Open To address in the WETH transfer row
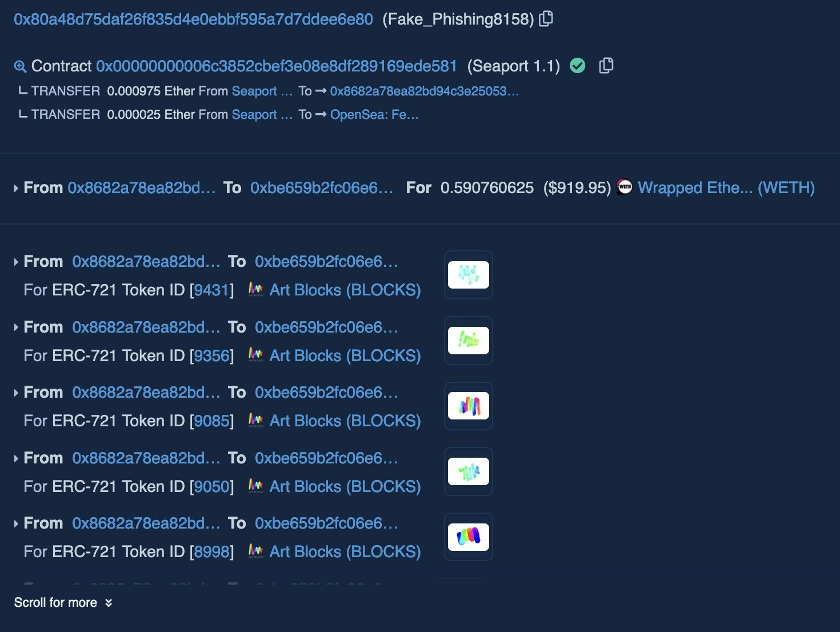Viewport: 840px width, 632px height. 322,188
